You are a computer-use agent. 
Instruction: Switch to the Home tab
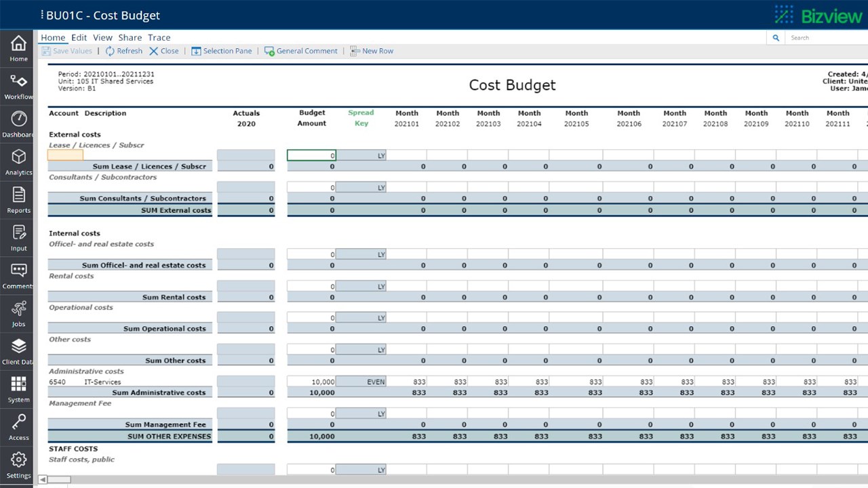point(53,38)
